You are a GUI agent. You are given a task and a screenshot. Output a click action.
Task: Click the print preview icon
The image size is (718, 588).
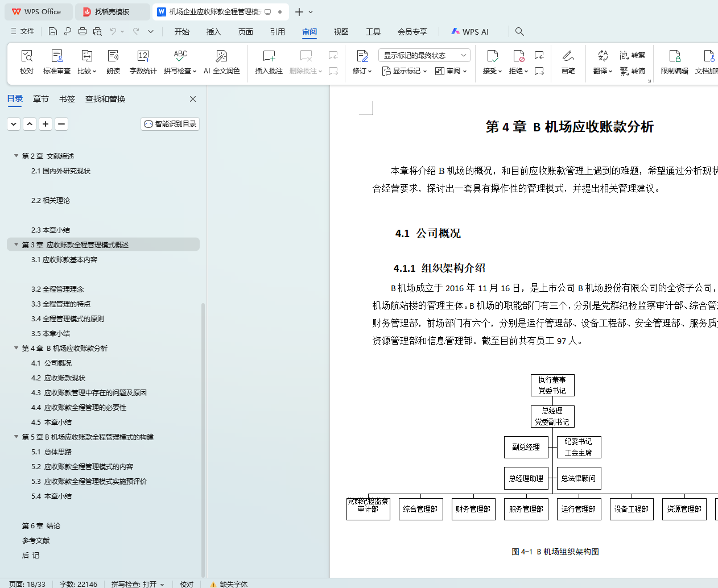[97, 31]
